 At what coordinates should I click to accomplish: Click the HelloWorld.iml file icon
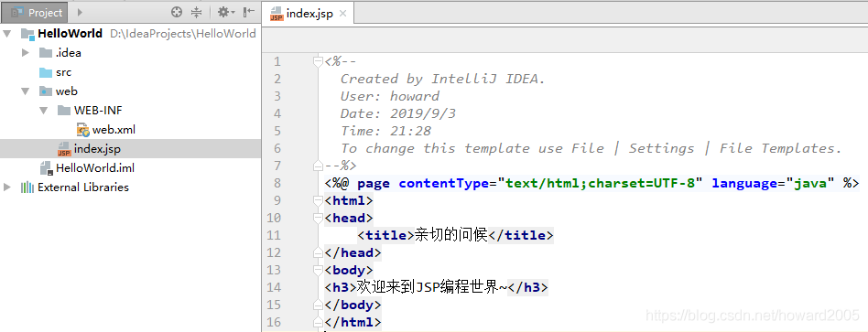[x=46, y=168]
